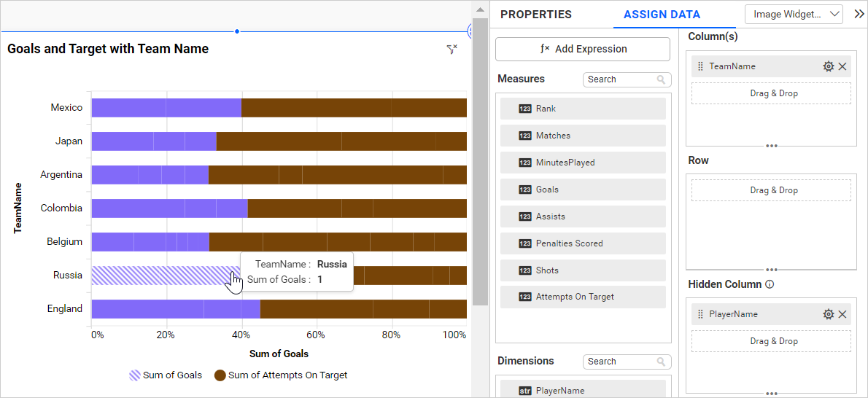Viewport: 868px width, 398px height.
Task: Open settings gear for TeamName column
Action: point(828,66)
